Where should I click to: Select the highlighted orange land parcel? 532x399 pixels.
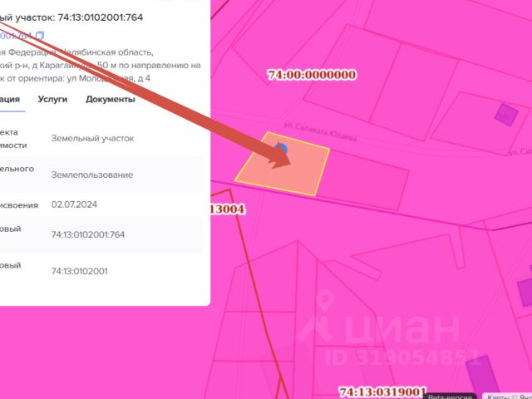(x=282, y=165)
